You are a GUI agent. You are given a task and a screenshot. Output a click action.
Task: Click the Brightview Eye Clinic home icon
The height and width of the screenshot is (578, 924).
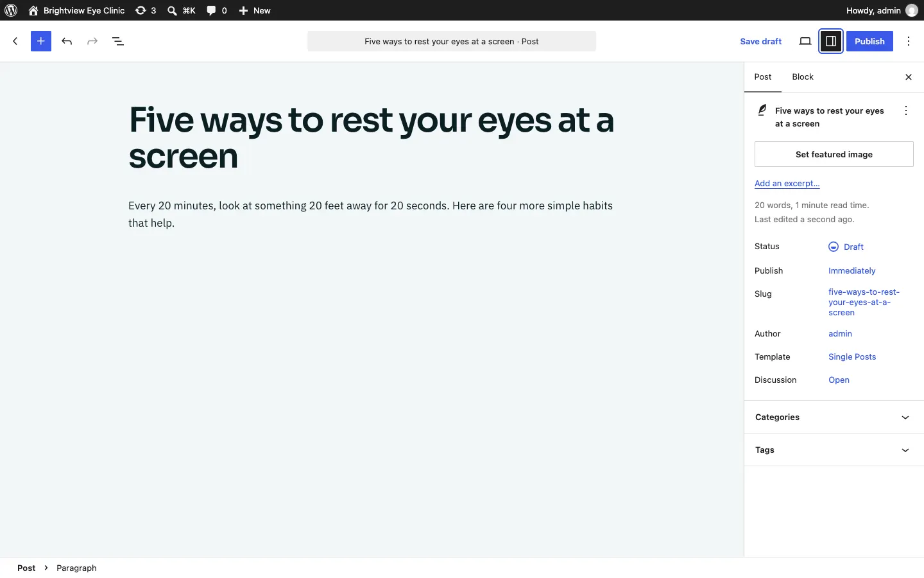click(x=33, y=10)
